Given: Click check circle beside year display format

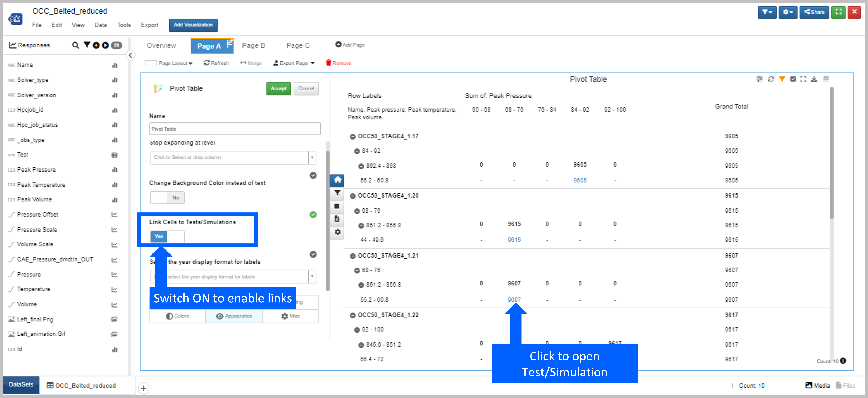Looking at the screenshot, I should click(313, 254).
